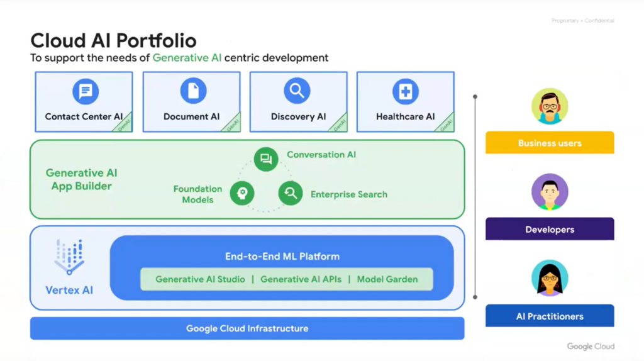
Task: Click the Vertex AI text label
Action: coord(69,290)
